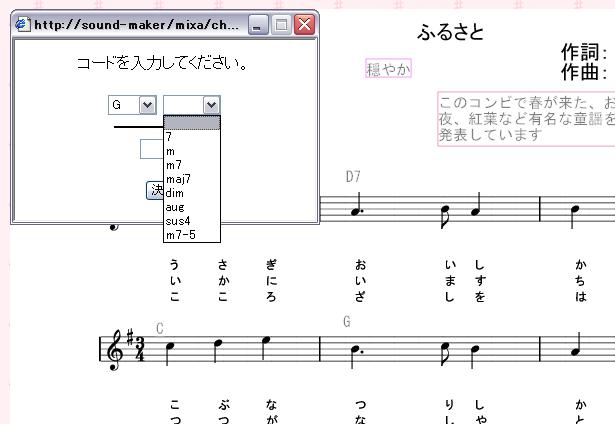Viewport: 615px width, 424px height.
Task: Click the song description text box
Action: coord(526,119)
